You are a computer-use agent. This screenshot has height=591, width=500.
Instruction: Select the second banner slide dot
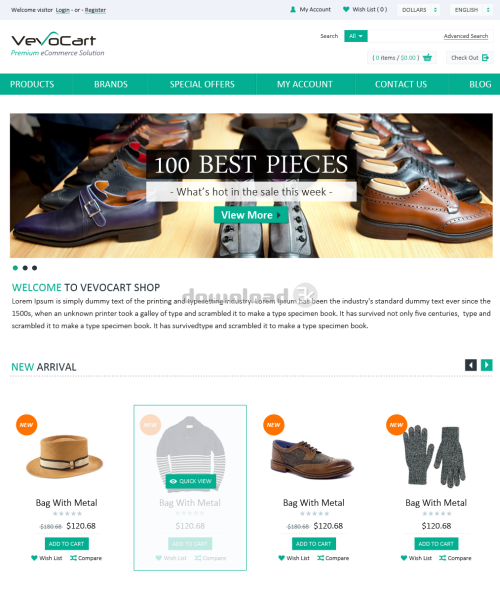point(25,268)
